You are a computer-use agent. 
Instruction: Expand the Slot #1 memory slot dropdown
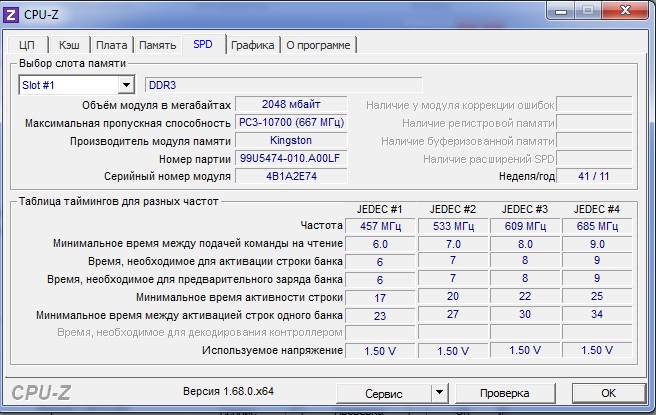pyautogui.click(x=125, y=85)
